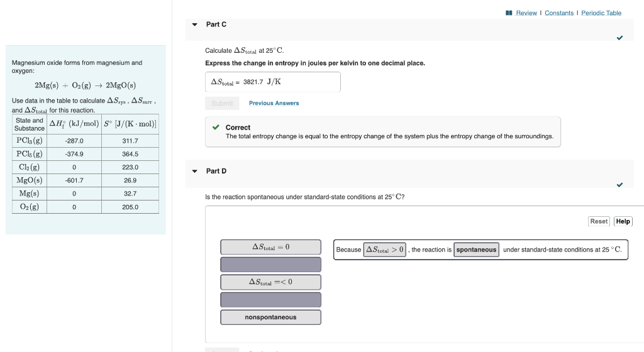Open the Periodic Table link
The height and width of the screenshot is (352, 644).
(601, 13)
